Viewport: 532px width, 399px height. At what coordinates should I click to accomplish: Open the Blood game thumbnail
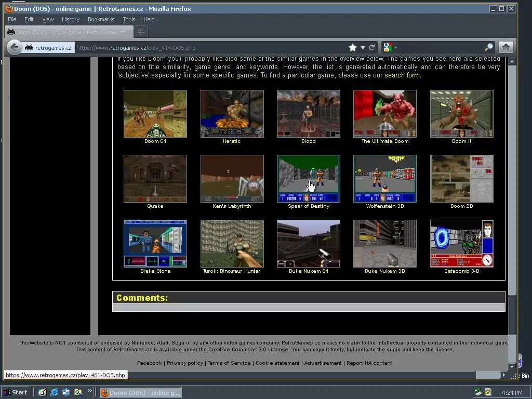click(309, 114)
